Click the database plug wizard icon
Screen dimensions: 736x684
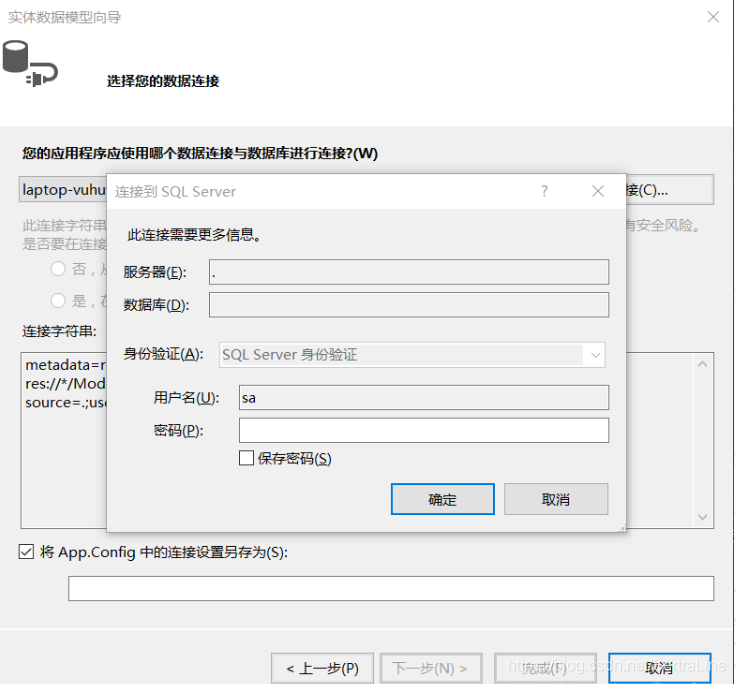tap(30, 63)
